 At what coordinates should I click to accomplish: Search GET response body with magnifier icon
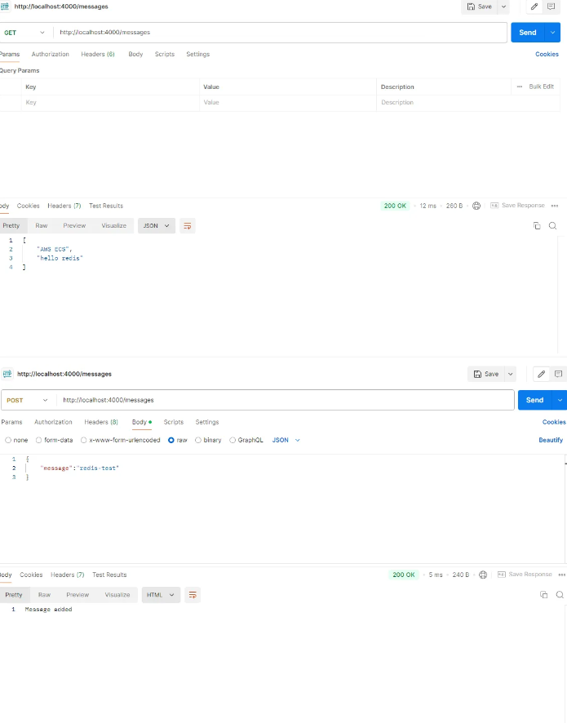(x=552, y=225)
